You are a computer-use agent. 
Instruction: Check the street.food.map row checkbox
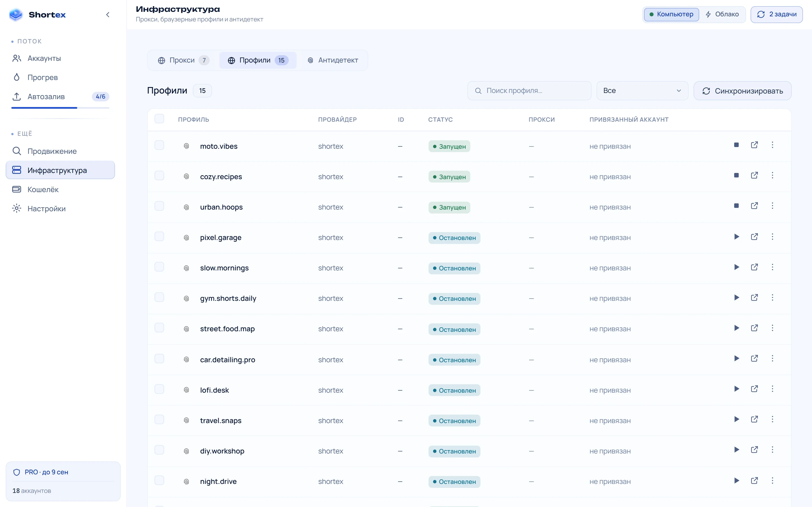[x=159, y=328]
